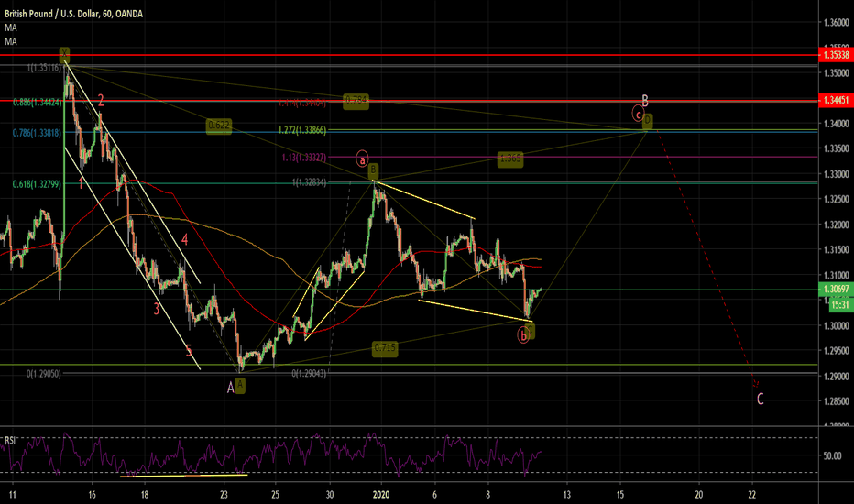Select the 1.272(1.33866) extension label
854x504 pixels.
302,130
